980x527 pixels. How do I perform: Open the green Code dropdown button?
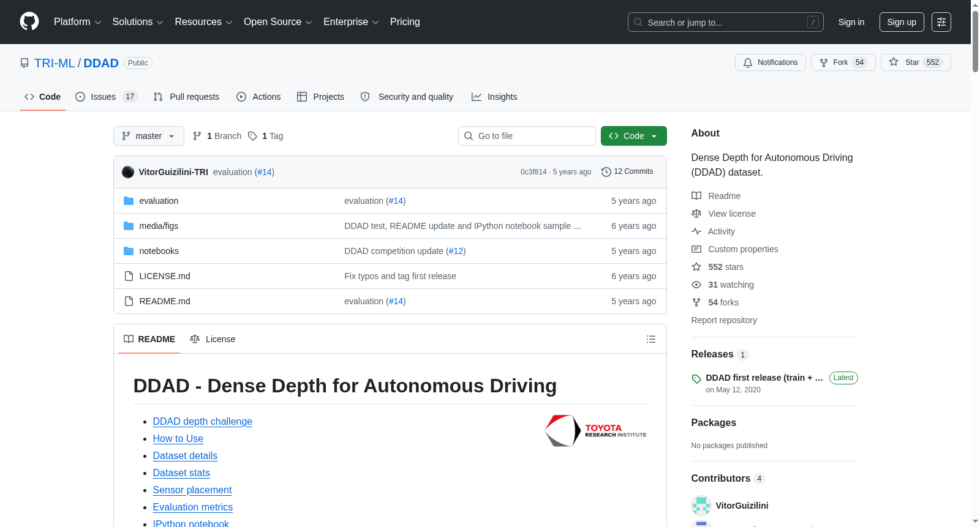click(x=634, y=136)
